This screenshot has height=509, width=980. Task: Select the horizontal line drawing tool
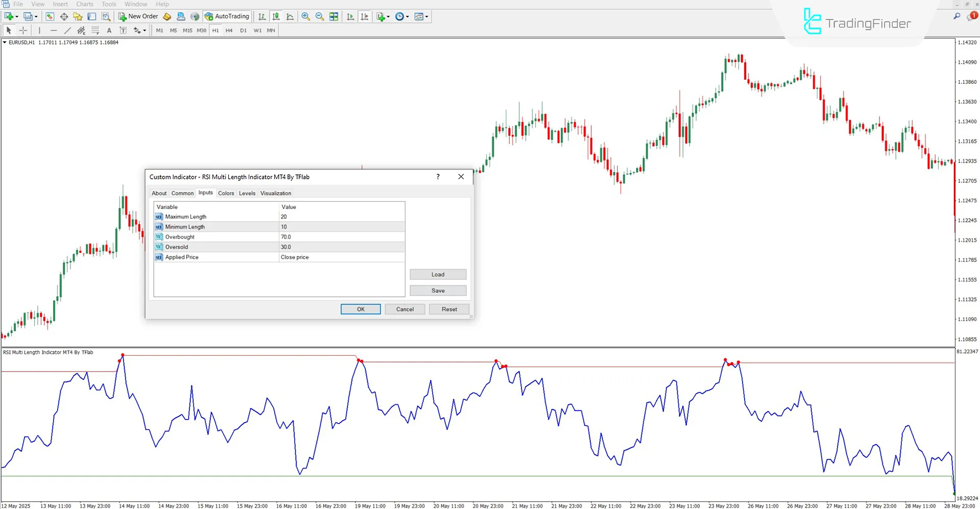click(x=53, y=30)
